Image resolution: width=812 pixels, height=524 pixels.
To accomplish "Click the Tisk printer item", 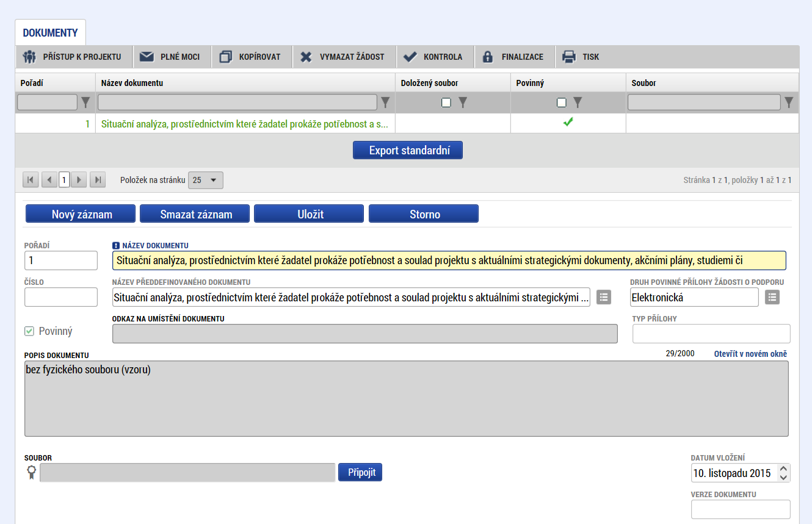I will click(x=581, y=57).
